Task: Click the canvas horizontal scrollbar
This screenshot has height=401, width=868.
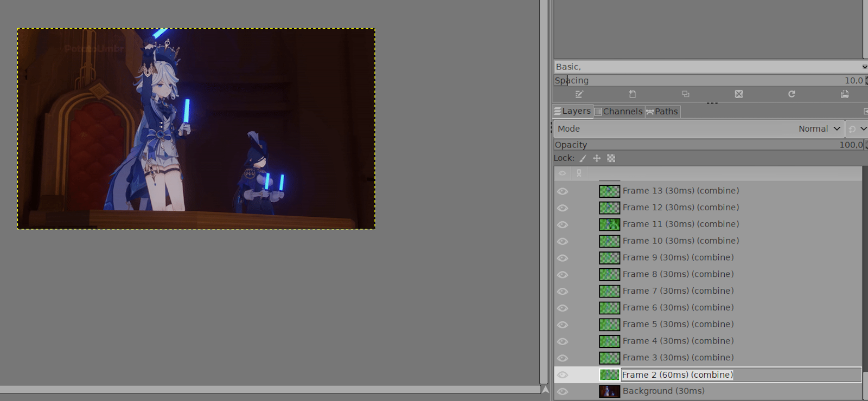Action: coord(270,390)
